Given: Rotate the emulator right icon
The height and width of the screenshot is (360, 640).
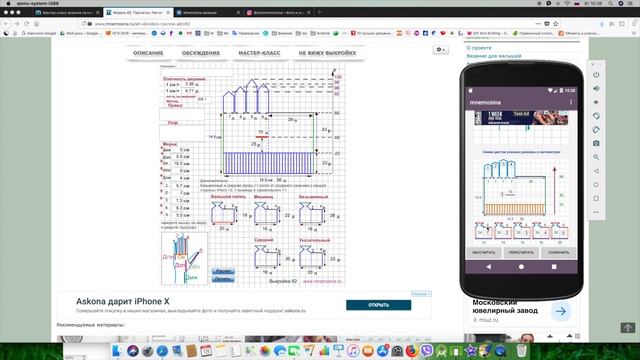Looking at the screenshot, I should (596, 130).
